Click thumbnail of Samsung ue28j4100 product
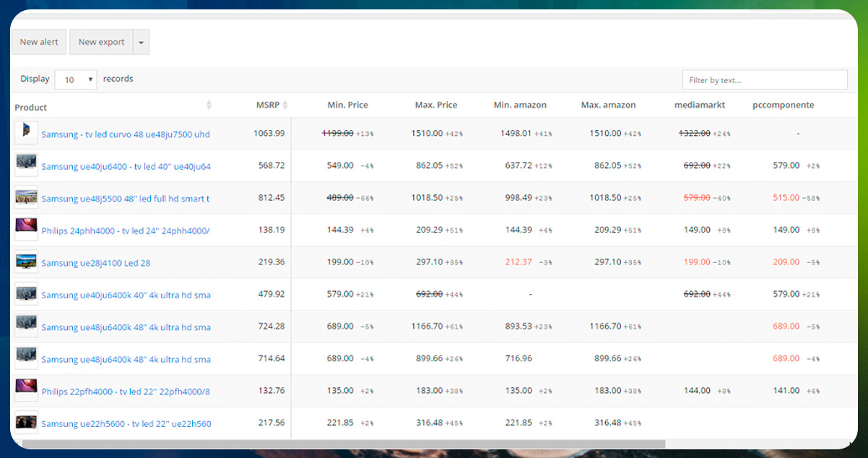This screenshot has width=868, height=458. 26,262
